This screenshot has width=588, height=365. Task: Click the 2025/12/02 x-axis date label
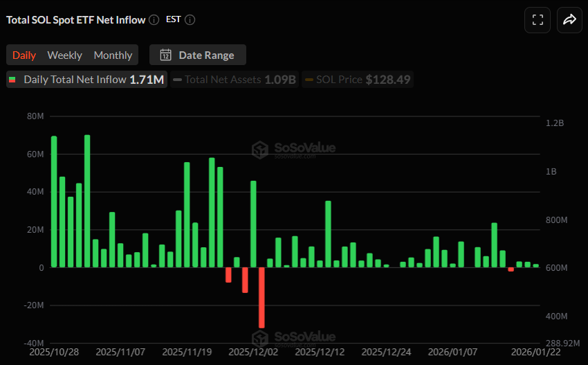point(252,352)
